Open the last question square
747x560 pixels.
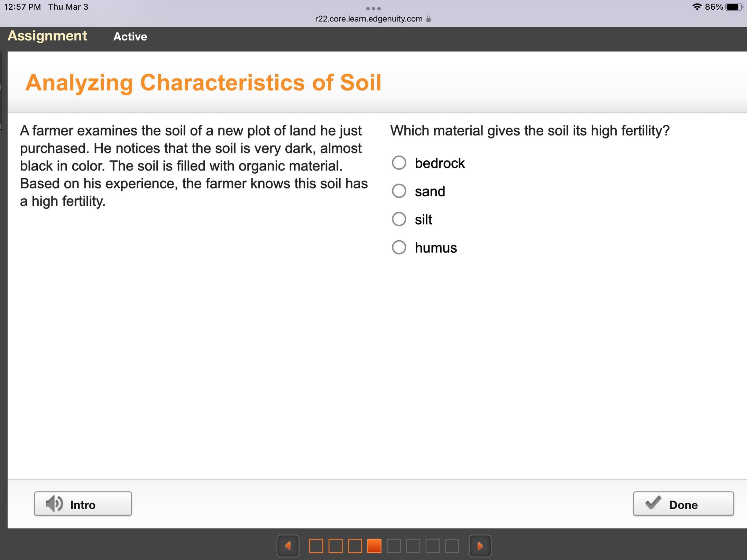coord(452,546)
